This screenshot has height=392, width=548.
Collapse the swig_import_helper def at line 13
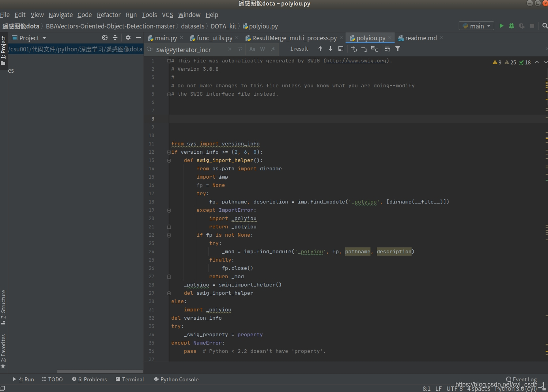click(169, 160)
